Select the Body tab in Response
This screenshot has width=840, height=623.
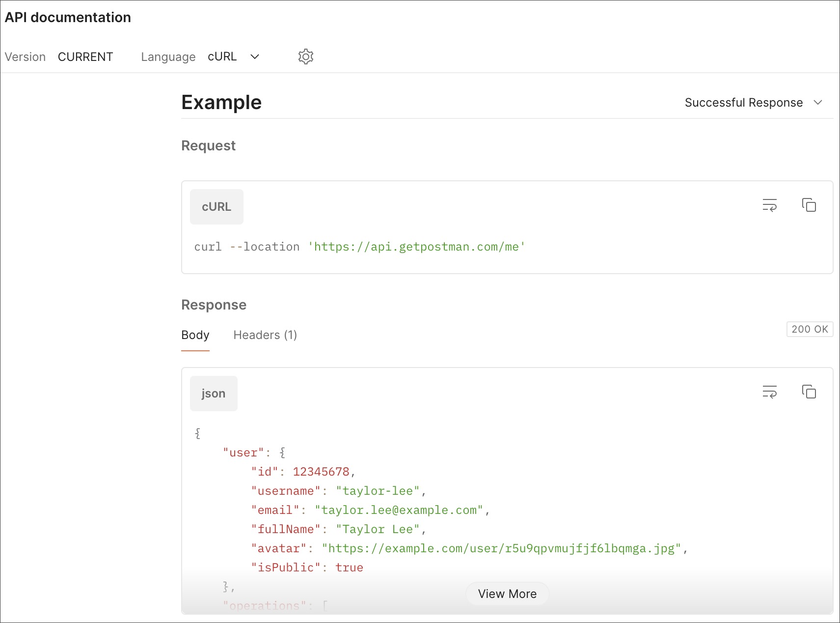pyautogui.click(x=195, y=335)
